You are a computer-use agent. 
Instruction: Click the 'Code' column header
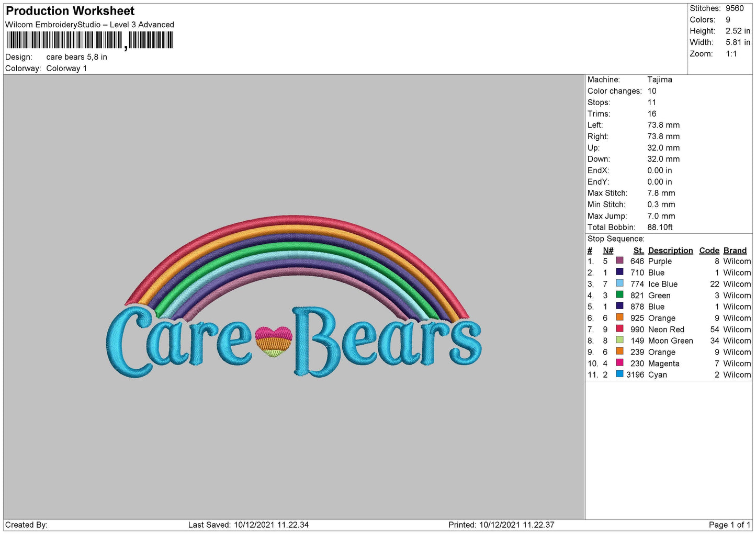point(709,251)
